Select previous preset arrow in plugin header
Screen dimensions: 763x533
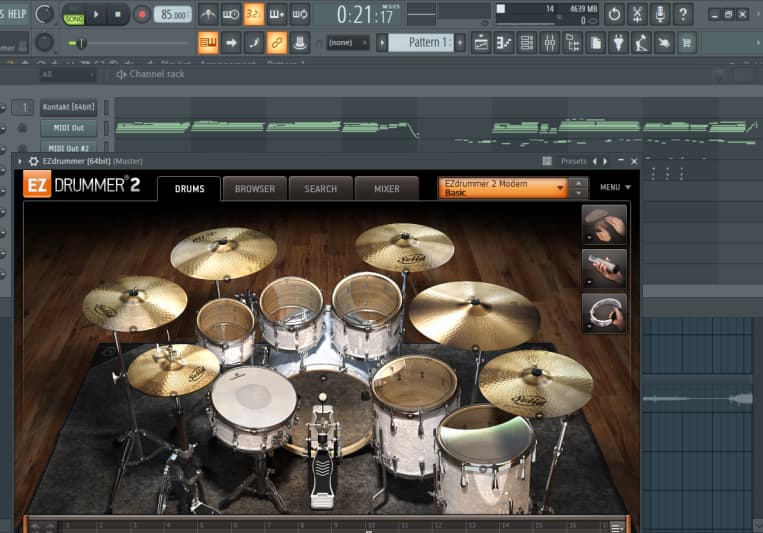coord(595,161)
